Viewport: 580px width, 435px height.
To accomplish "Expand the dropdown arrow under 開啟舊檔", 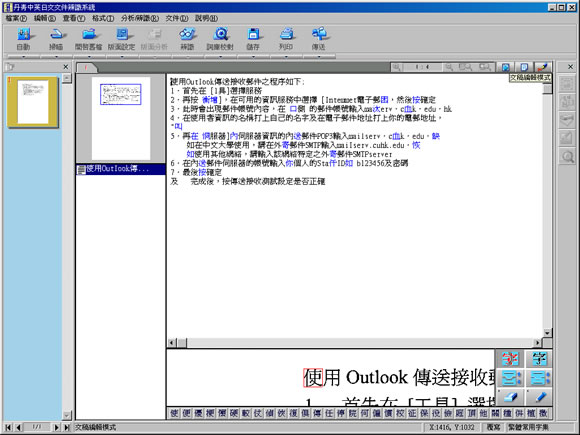I will pos(89,57).
